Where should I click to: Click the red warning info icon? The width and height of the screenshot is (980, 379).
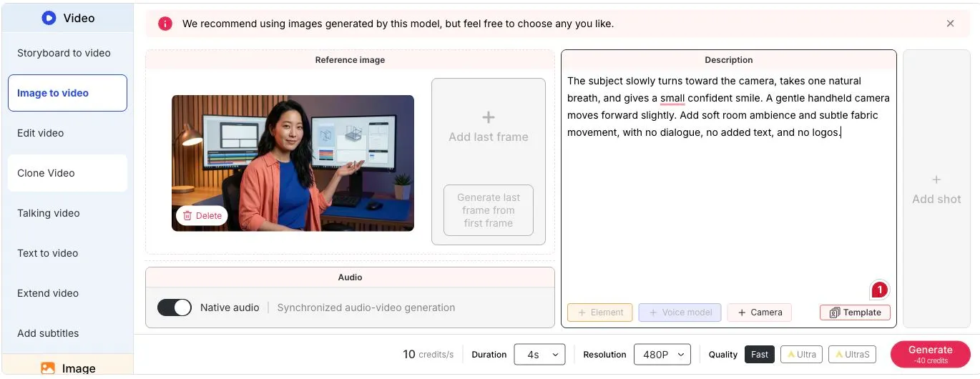tap(165, 24)
